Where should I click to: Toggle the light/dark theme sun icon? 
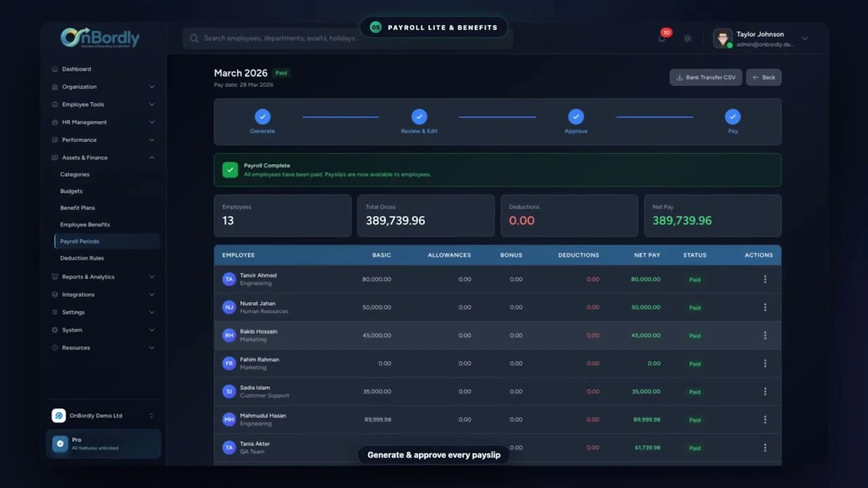coord(687,38)
